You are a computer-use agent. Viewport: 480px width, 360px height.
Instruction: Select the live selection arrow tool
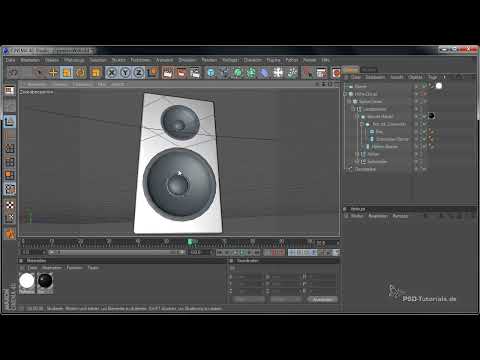coord(40,72)
